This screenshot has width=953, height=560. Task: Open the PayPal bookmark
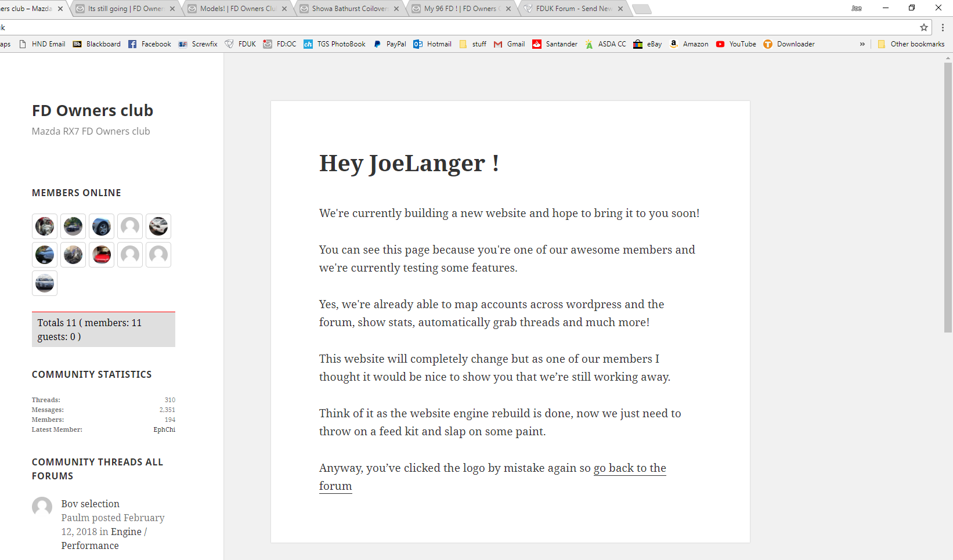(x=389, y=44)
